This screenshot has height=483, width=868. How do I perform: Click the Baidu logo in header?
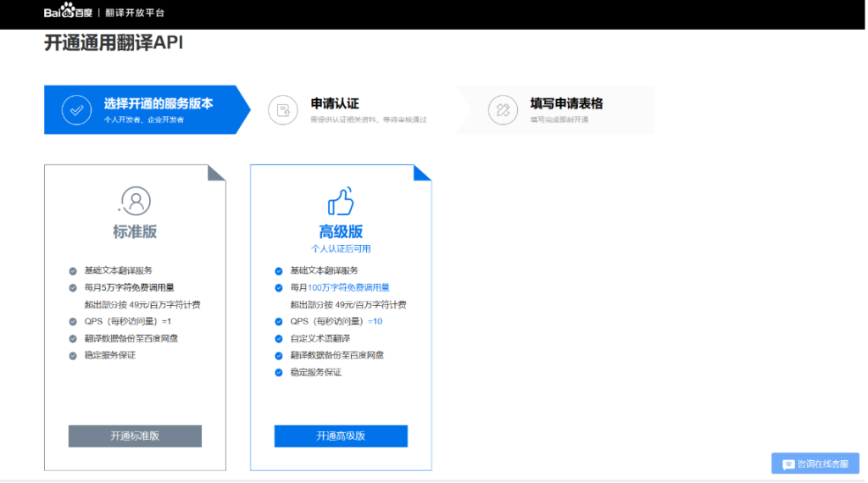pos(68,11)
